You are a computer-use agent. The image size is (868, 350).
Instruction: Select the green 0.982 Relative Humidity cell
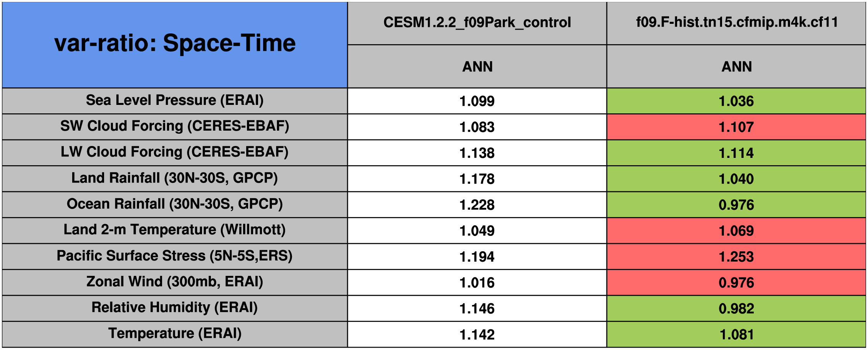736,309
